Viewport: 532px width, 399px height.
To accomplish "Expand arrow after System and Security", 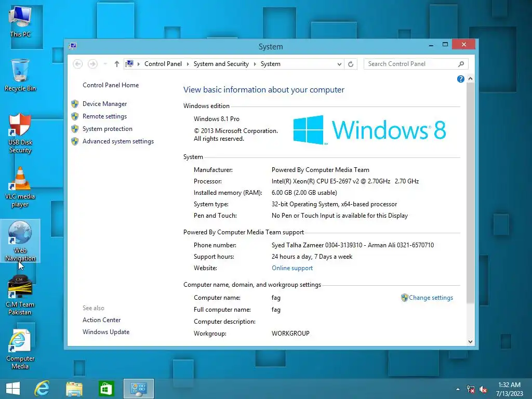I will [255, 64].
